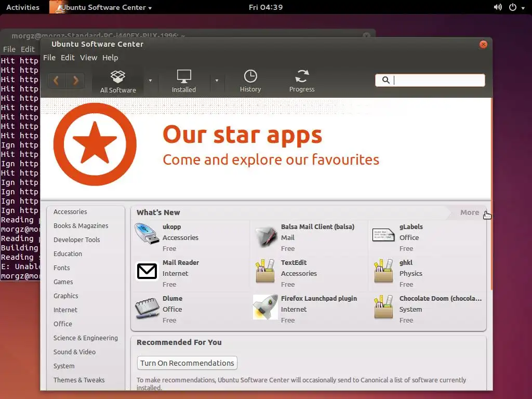
Task: Click the gLabels label icon
Action: click(x=383, y=235)
